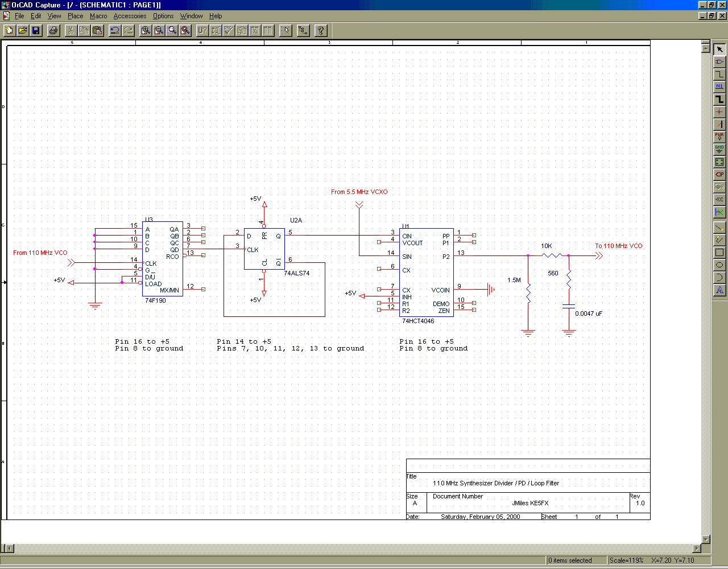Select the Place No Connect tool

(x=719, y=212)
